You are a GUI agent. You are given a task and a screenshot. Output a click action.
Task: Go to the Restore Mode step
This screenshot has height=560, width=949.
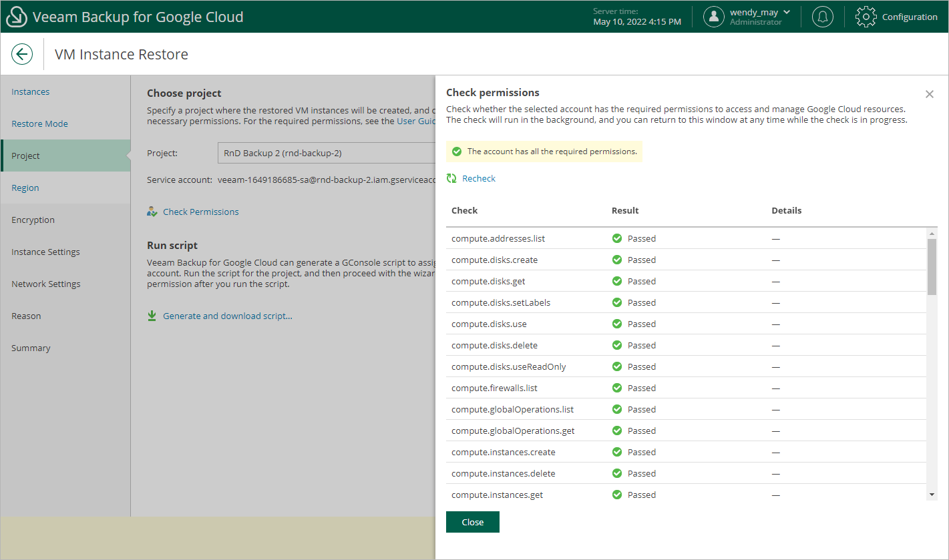[x=65, y=123]
